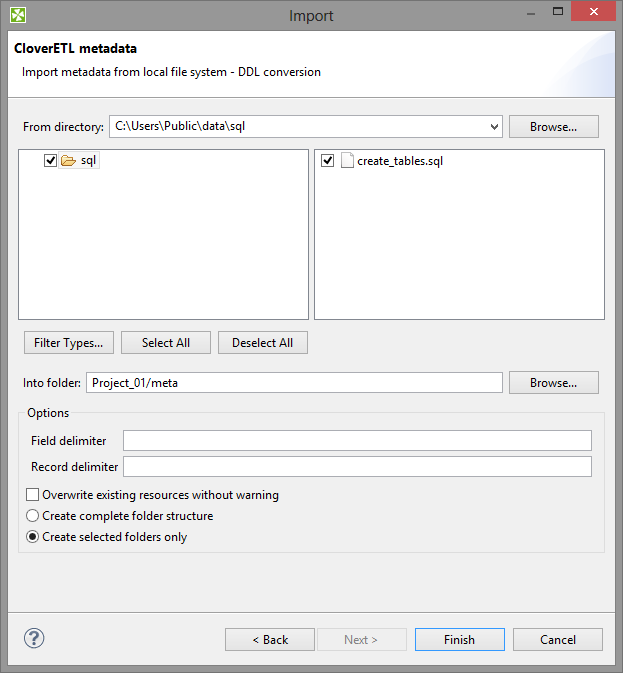Click the Select All button
The width and height of the screenshot is (623, 673).
[166, 343]
